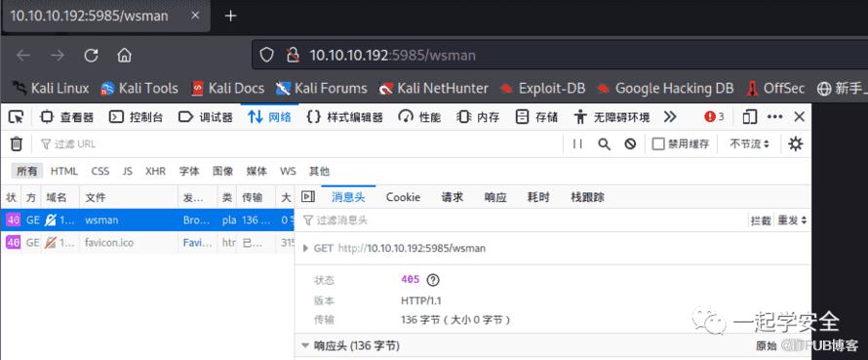Switch to the Cookie tab

tap(403, 197)
